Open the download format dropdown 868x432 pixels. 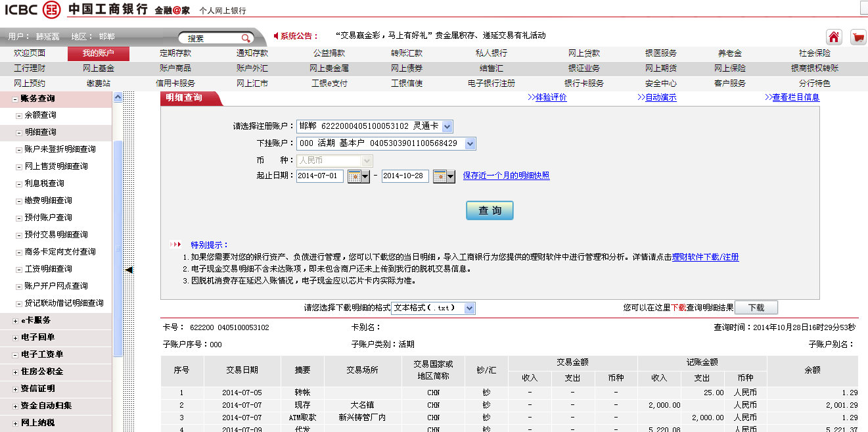pyautogui.click(x=468, y=308)
